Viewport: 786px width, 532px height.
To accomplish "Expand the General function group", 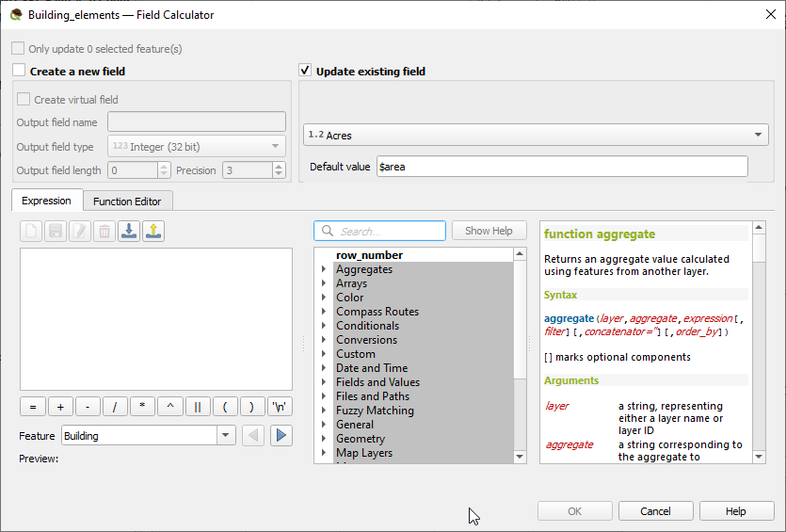I will tap(324, 425).
